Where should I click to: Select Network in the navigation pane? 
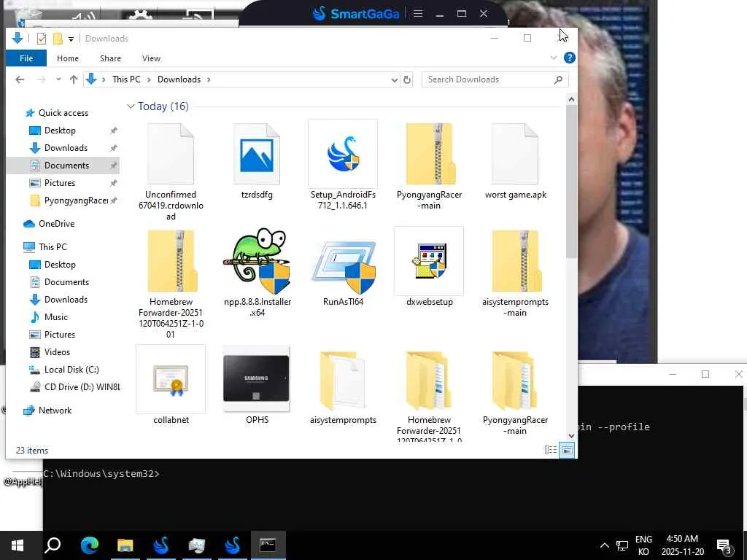55,411
